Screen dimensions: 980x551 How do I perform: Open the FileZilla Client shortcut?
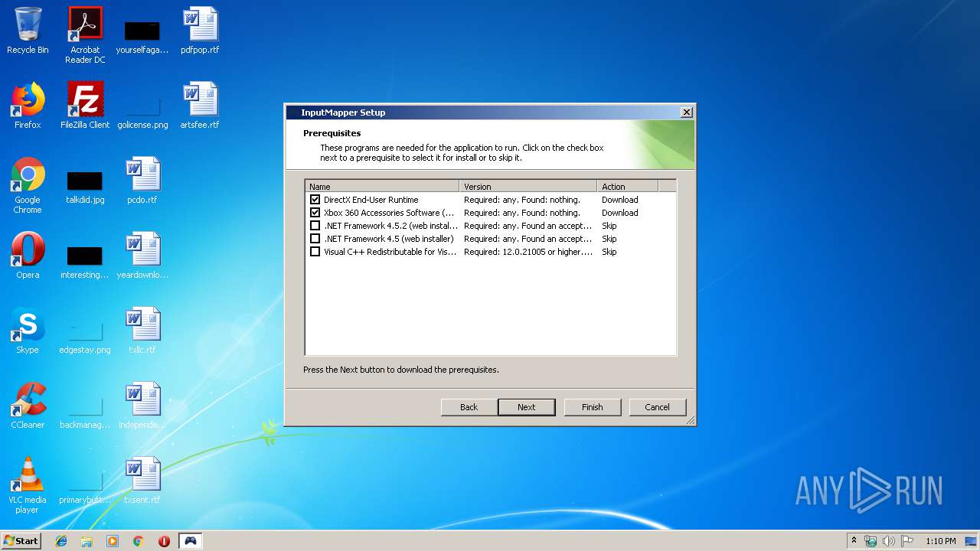(85, 106)
